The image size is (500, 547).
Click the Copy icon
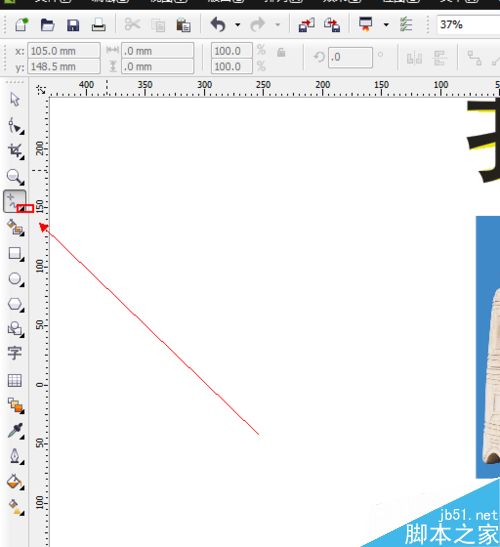(x=158, y=25)
